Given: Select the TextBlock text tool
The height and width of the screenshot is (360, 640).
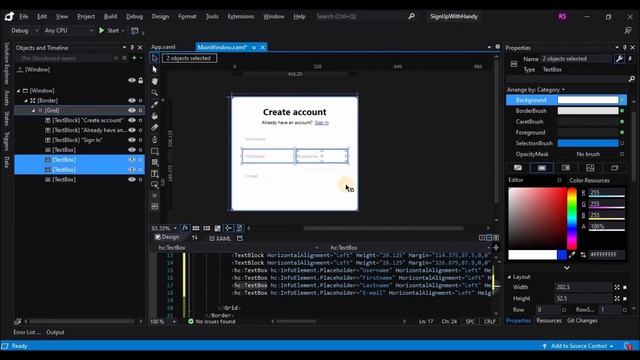Looking at the screenshot, I should point(155,174).
